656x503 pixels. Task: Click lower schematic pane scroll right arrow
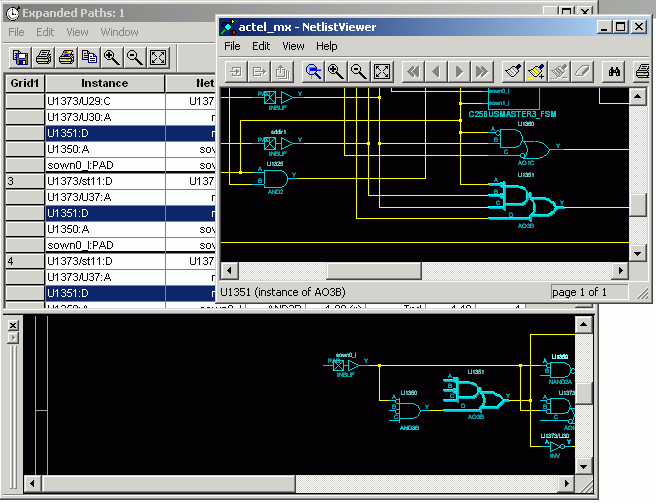566,484
